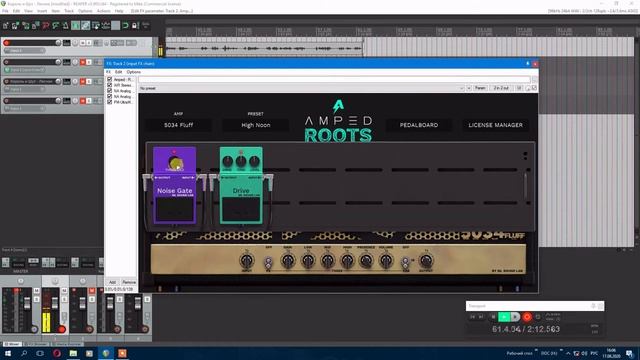Click the system tray volume icon

pos(584,353)
